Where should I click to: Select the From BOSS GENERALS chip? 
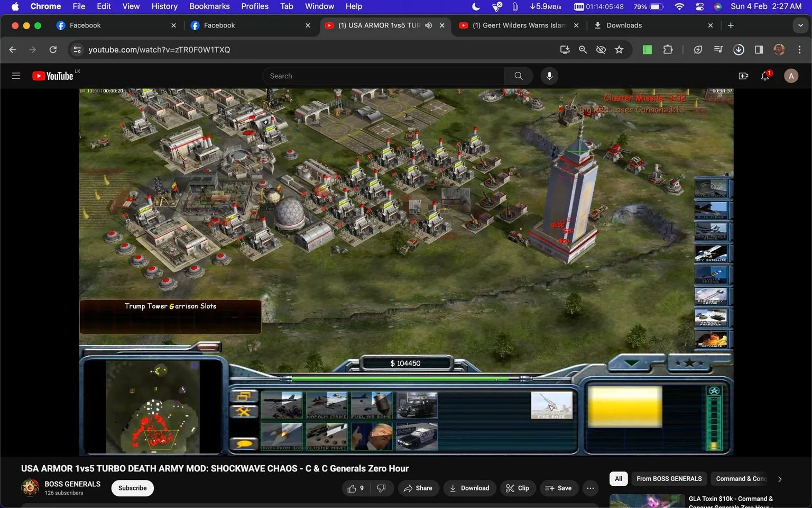tap(669, 479)
